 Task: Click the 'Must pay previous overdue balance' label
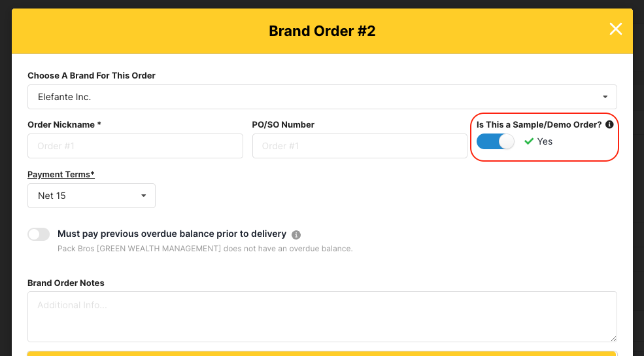(x=172, y=234)
